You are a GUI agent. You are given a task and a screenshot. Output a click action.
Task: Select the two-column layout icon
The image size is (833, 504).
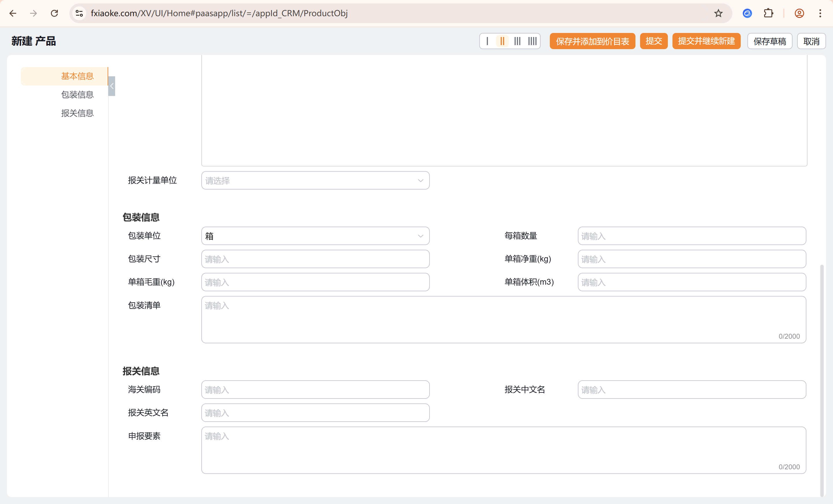tap(502, 41)
